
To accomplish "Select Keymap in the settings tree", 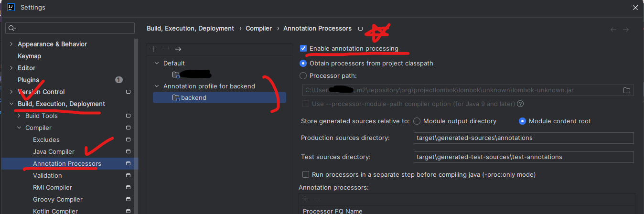I will click(x=29, y=56).
